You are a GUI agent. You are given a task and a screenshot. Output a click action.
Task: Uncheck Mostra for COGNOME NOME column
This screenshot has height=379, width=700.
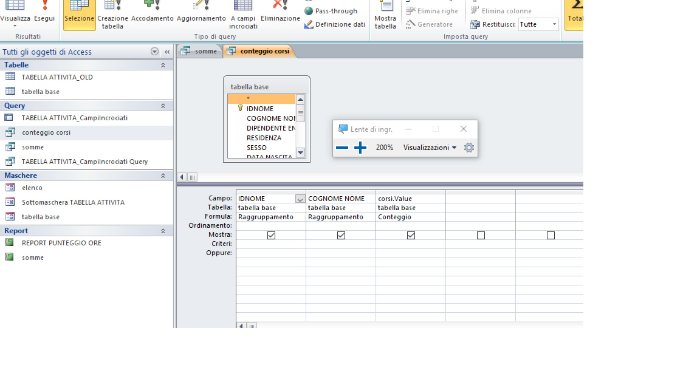[x=341, y=235]
